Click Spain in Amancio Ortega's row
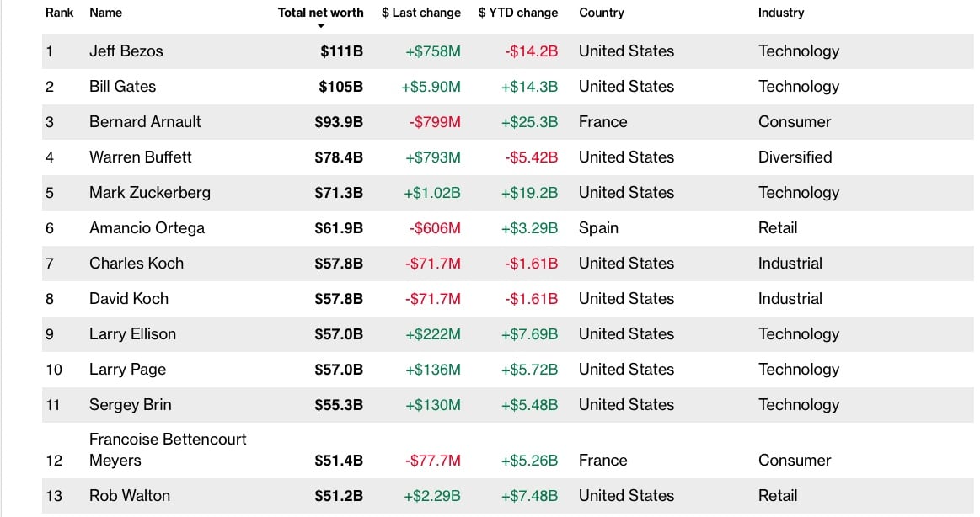 (x=598, y=228)
